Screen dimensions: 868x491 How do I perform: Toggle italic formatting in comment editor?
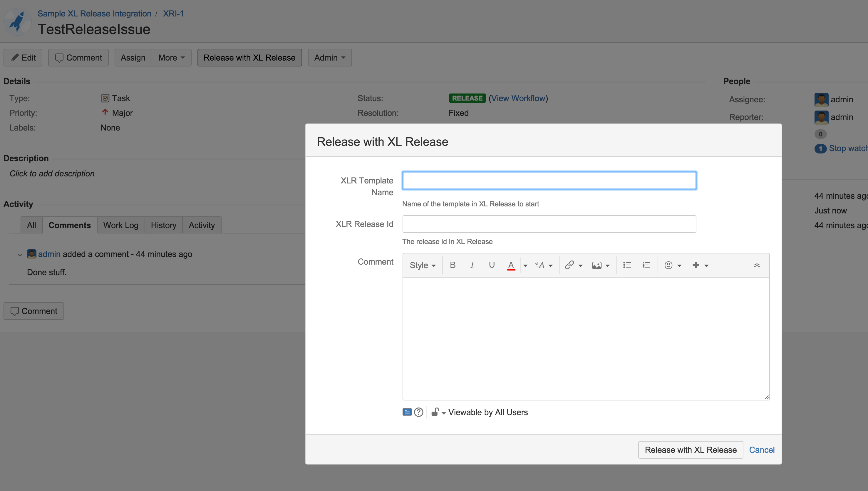[472, 265]
